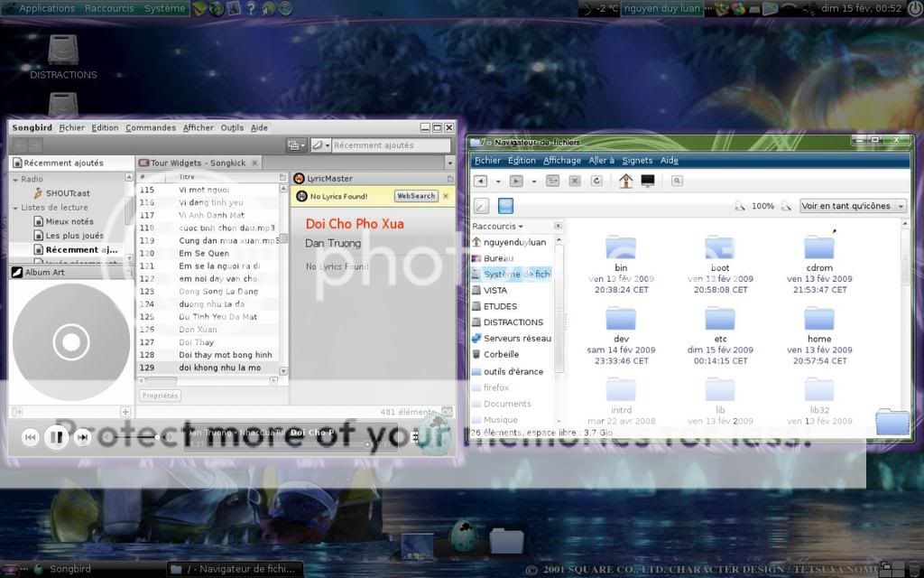Dismiss the No Lyrics Found notification
This screenshot has height=578, width=924.
tap(446, 196)
